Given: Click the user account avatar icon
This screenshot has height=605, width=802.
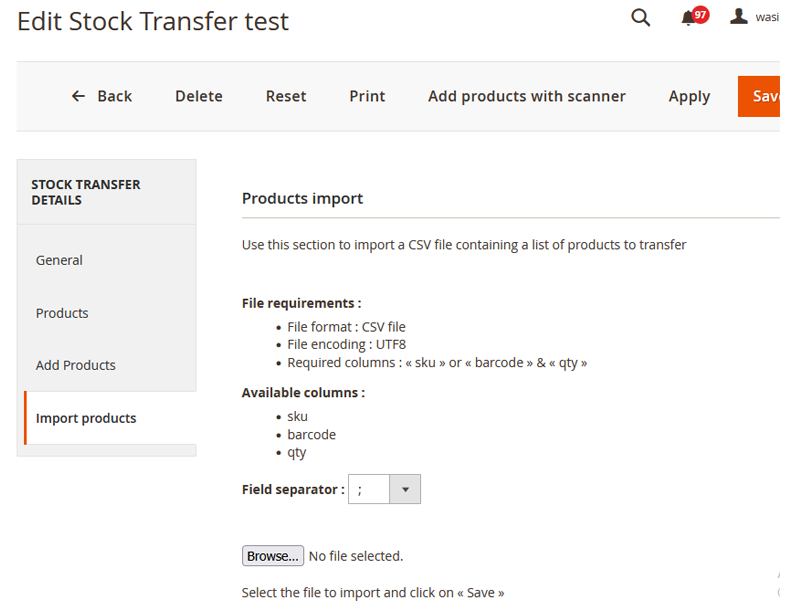Looking at the screenshot, I should [x=739, y=17].
